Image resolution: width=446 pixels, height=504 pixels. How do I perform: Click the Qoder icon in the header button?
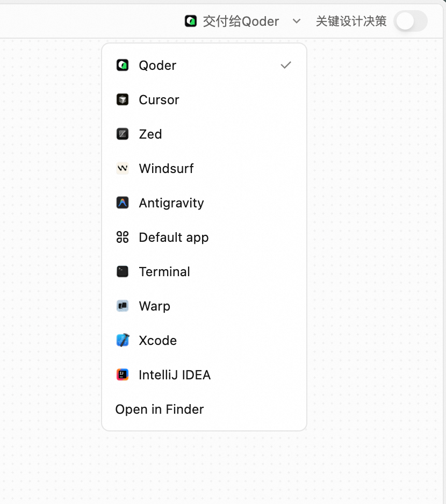tap(191, 21)
